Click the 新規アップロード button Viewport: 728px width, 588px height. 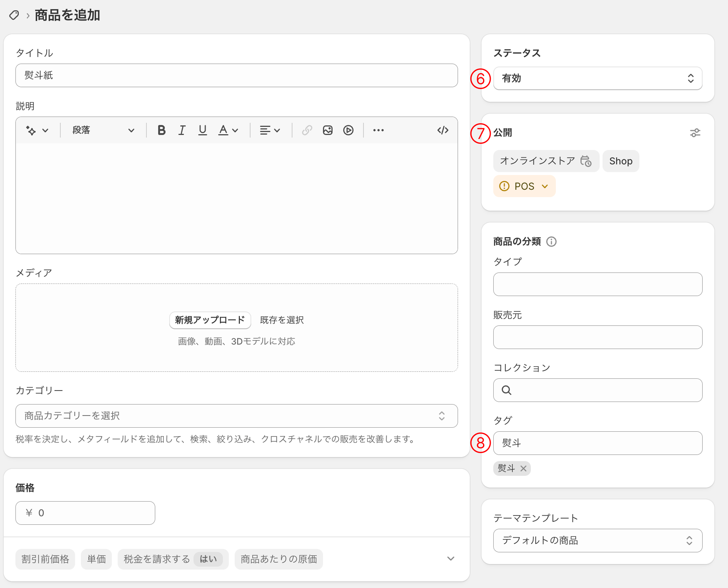click(210, 320)
